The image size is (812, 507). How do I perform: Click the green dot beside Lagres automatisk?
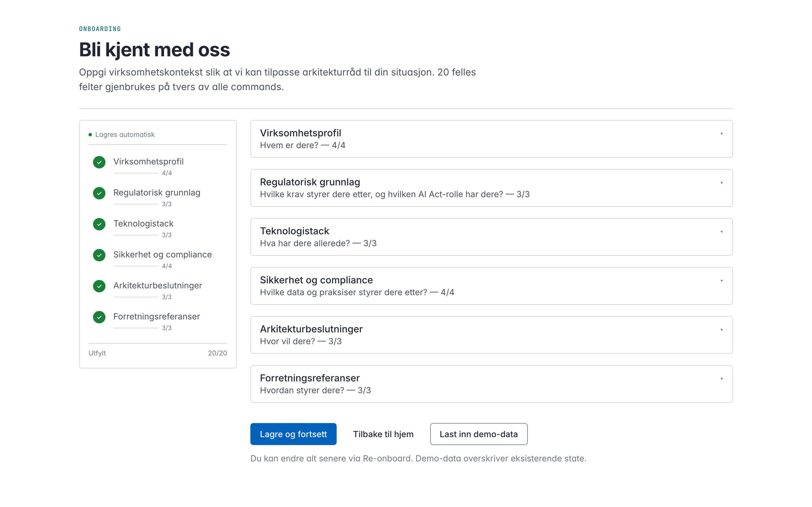(90, 135)
